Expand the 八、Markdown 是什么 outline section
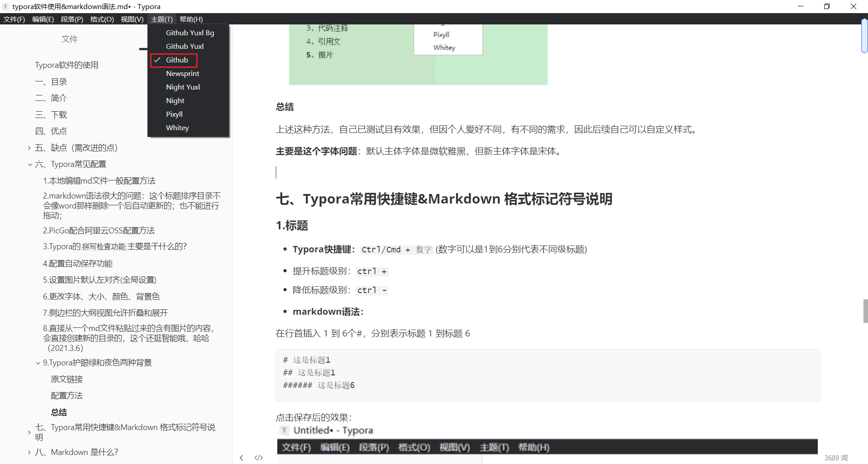Screen dimensions: 868x464 (29, 452)
